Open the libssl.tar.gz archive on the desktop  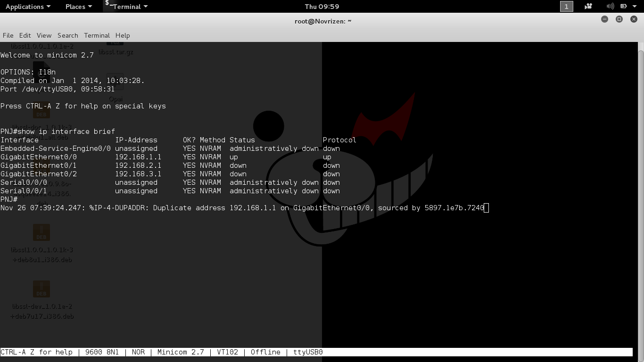(x=116, y=47)
